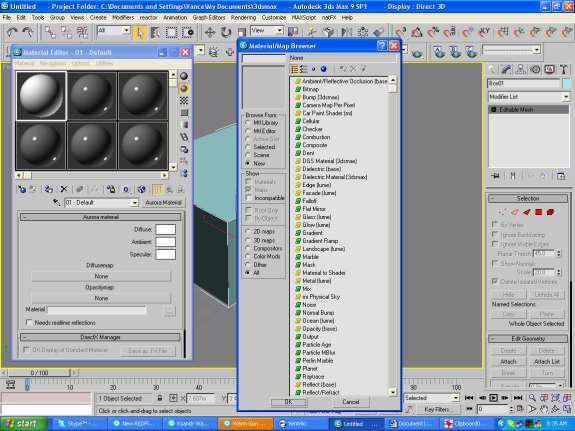Image resolution: width=575 pixels, height=431 pixels.
Task: Open the Rendering menu
Action: (x=243, y=17)
